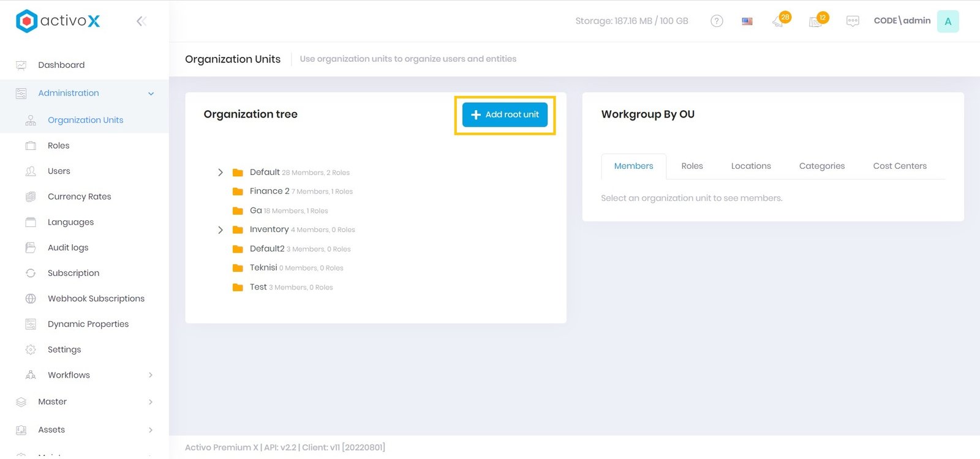Switch to the Roles tab
This screenshot has width=980, height=459.
pyautogui.click(x=692, y=166)
